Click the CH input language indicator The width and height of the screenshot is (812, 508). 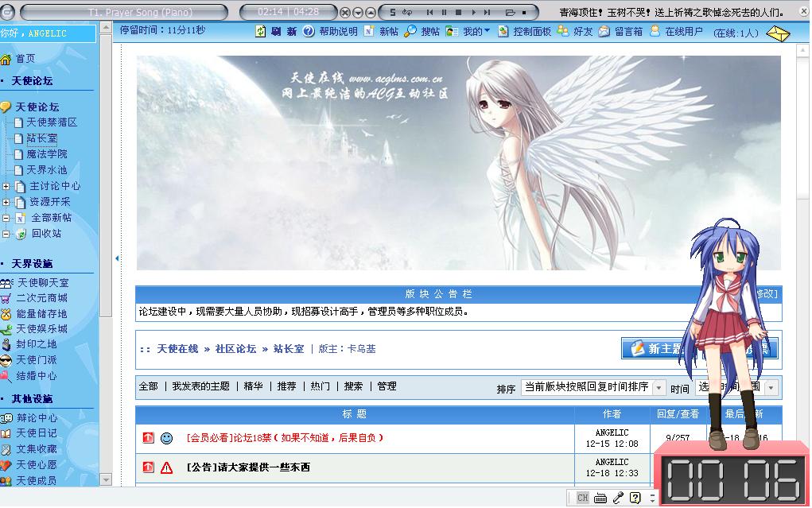pos(583,498)
